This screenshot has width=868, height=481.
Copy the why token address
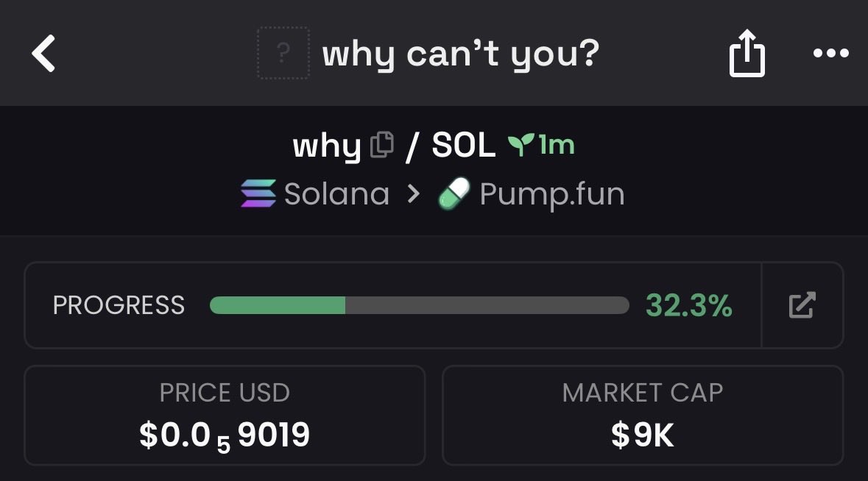tap(381, 145)
